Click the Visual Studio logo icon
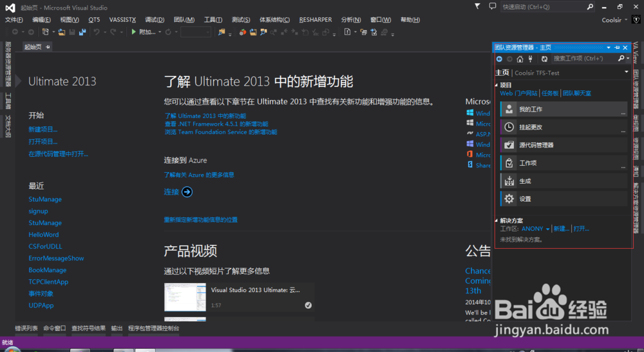 pyautogui.click(x=10, y=8)
